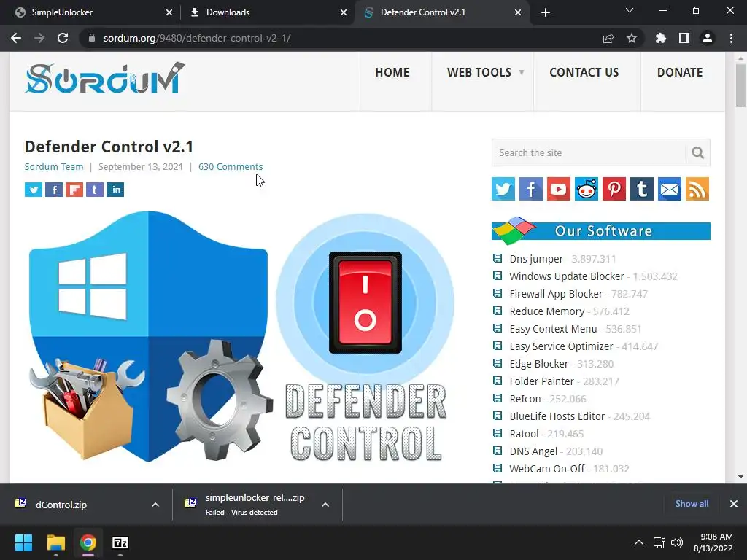Switch to the Downloads tab
Viewport: 747px width, 560px height.
(x=268, y=12)
